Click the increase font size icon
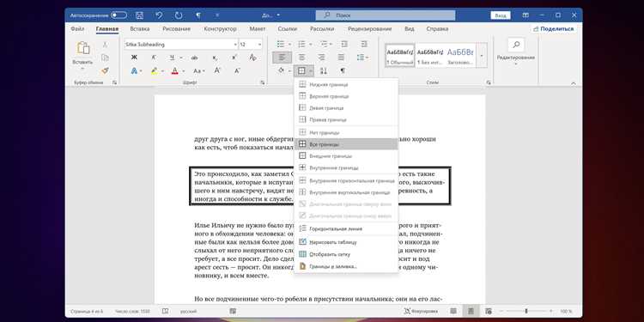 (217, 70)
